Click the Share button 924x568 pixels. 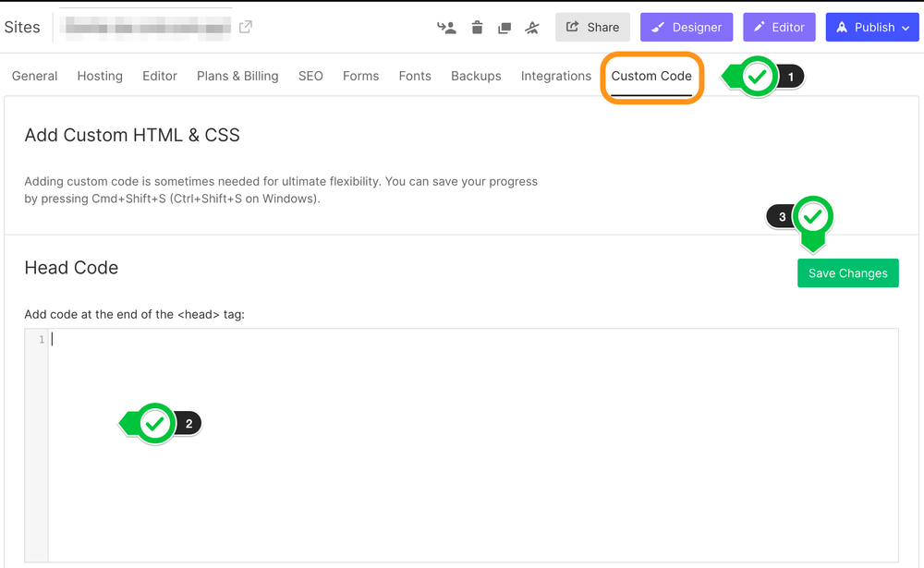[x=592, y=27]
